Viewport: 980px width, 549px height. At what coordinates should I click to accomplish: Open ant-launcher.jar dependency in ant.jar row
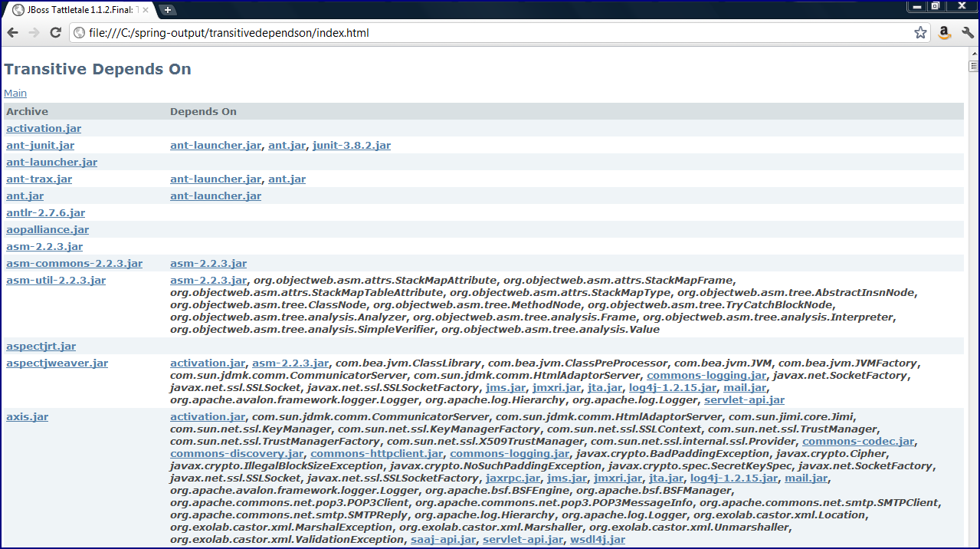point(215,196)
